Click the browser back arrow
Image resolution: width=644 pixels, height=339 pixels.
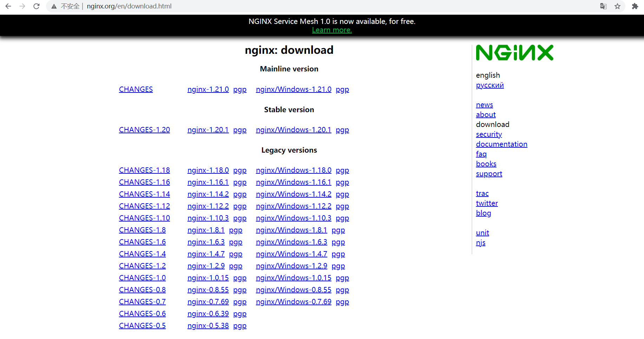click(x=8, y=6)
